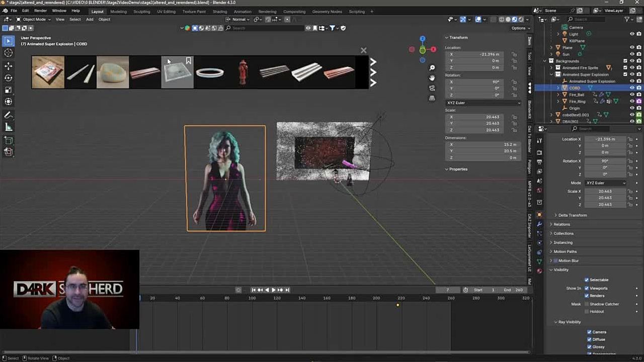Click the pan view hand icon
The height and width of the screenshot is (362, 644).
coord(432,78)
